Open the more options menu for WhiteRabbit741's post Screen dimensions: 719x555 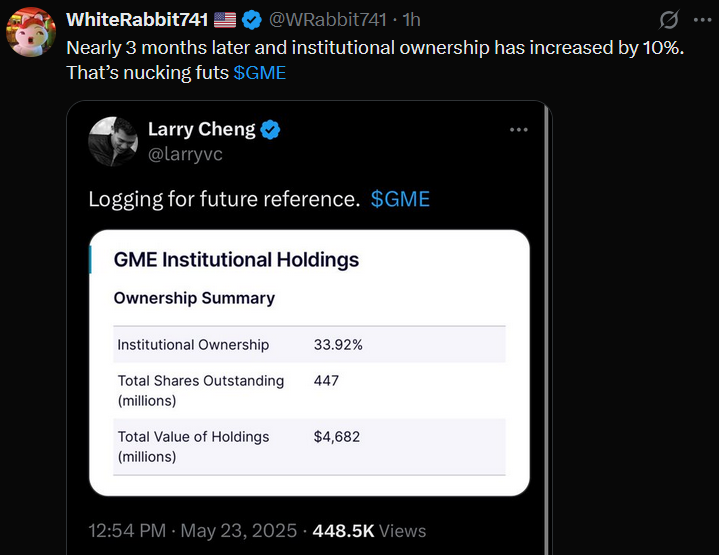(703, 19)
